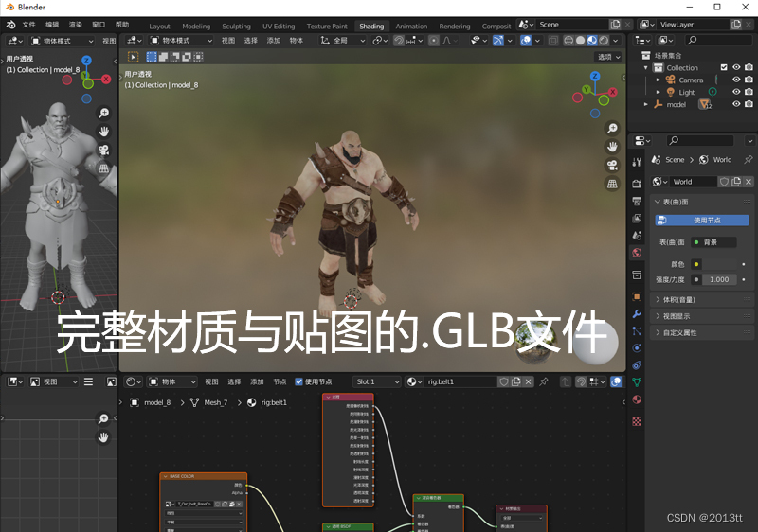Click the 使用节点 button in World panel

702,221
